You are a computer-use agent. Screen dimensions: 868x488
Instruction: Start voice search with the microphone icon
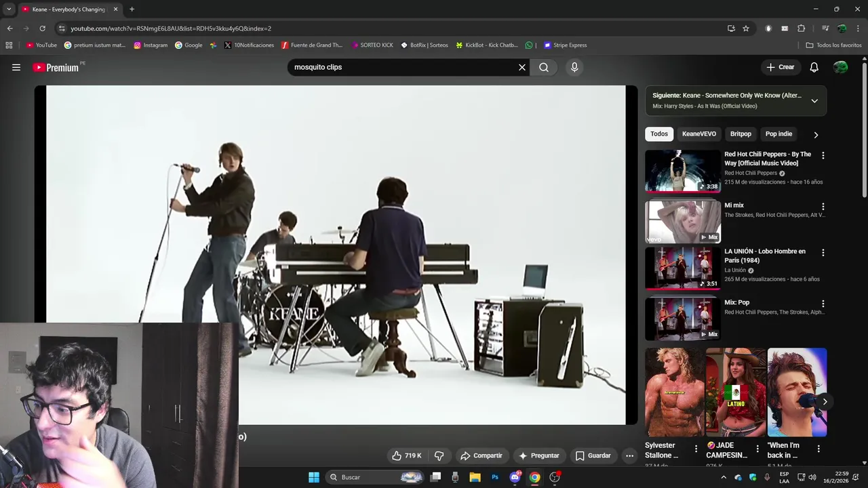pos(574,67)
